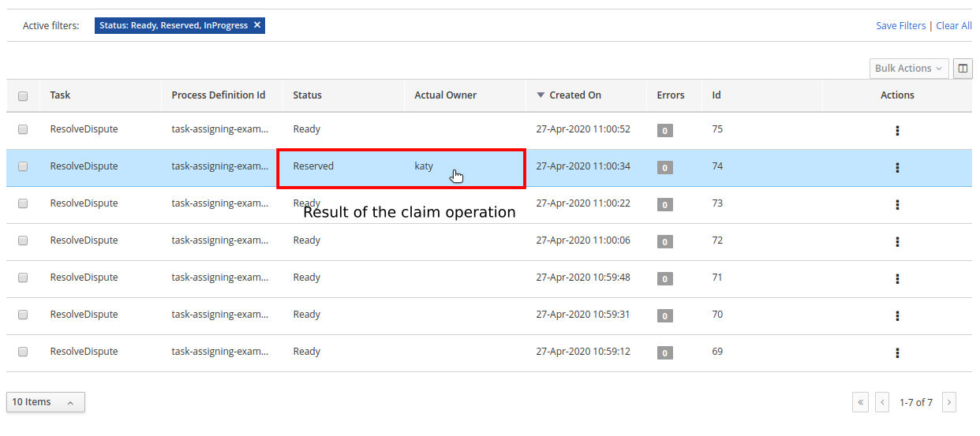
Task: Jump to first page arrow
Action: click(x=860, y=402)
